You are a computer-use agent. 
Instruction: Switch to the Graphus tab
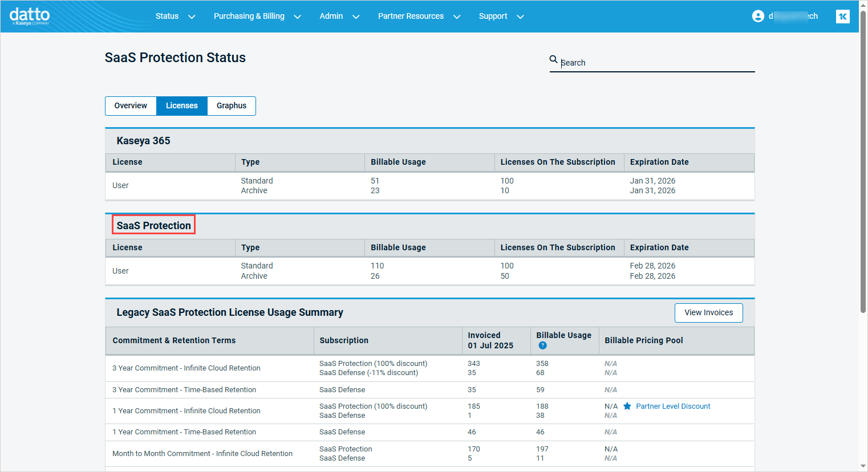[232, 106]
